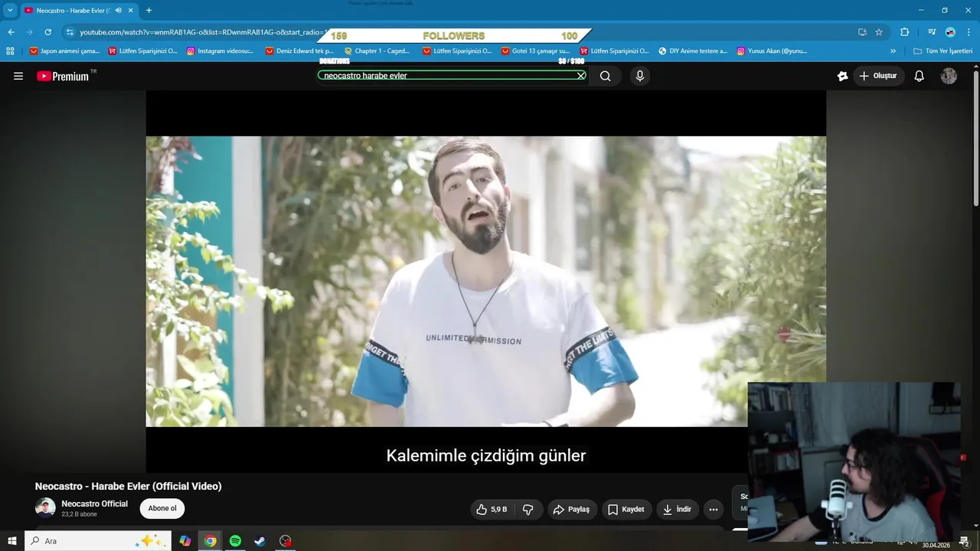This screenshot has height=551, width=980.
Task: Clear the search box text
Action: point(581,76)
